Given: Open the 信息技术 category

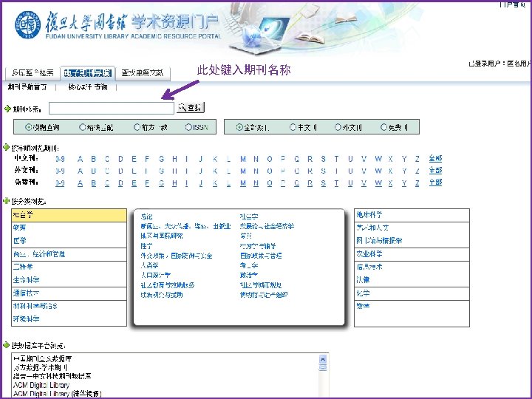Looking at the screenshot, I should click(x=369, y=267).
